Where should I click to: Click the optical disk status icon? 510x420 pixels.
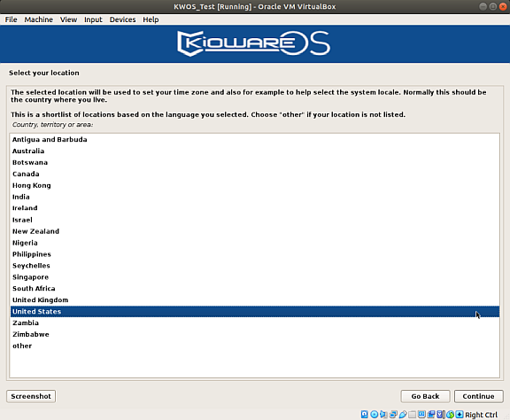click(x=375, y=415)
